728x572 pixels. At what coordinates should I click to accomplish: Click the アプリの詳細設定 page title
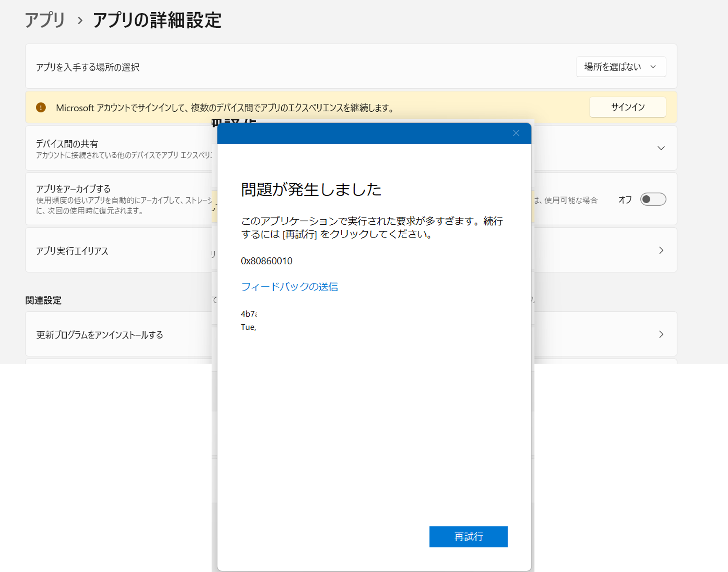pyautogui.click(x=157, y=20)
